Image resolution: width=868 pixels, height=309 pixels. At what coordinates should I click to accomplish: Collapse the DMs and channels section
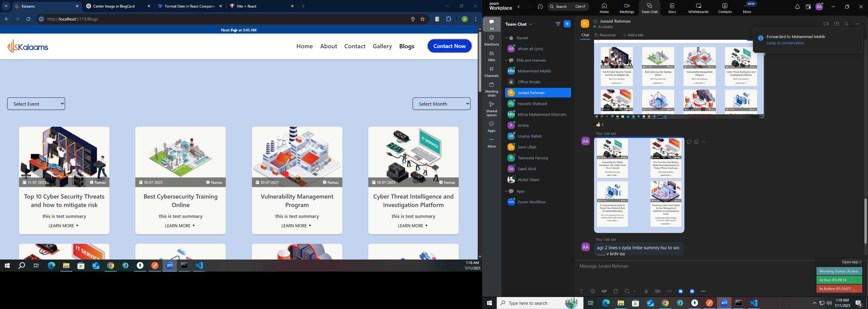[506, 60]
